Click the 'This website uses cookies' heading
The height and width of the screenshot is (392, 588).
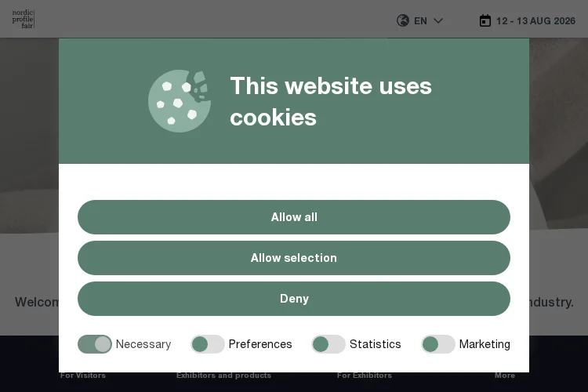(x=331, y=101)
